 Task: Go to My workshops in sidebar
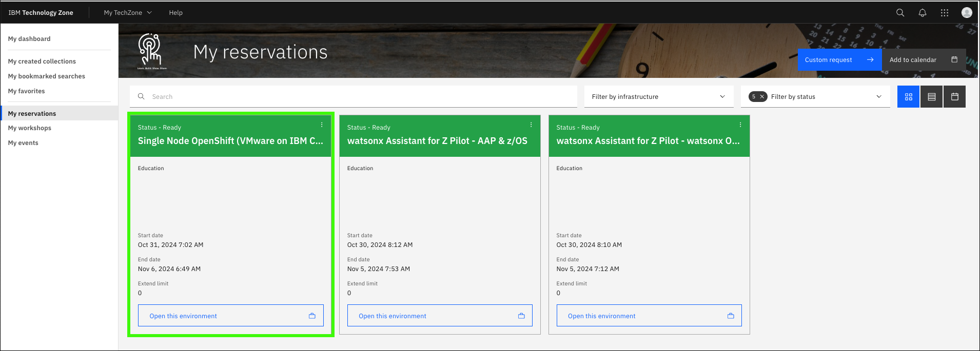(30, 128)
